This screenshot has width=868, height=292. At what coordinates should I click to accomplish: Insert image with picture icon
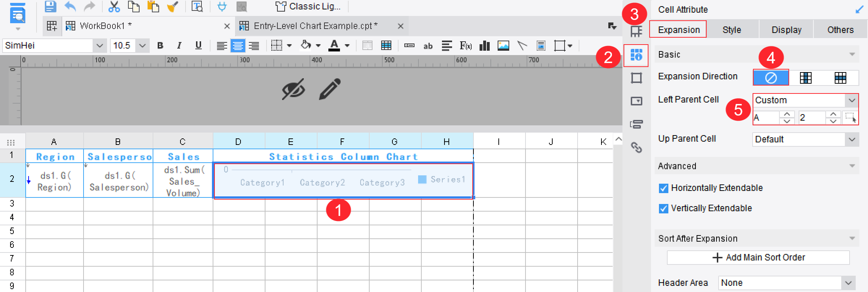pos(503,46)
